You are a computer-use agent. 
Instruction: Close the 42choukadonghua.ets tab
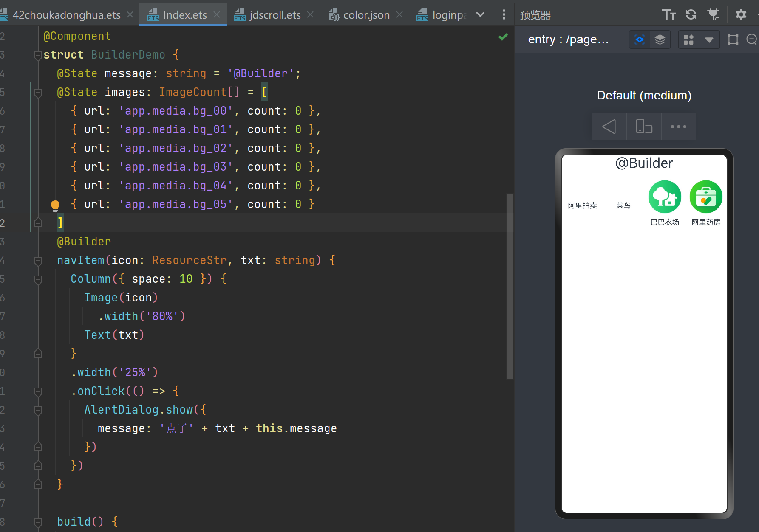[x=130, y=15]
